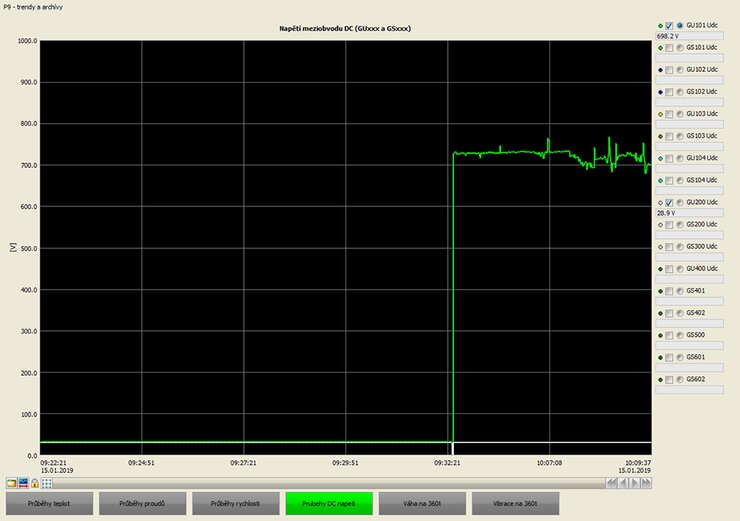Viewport: 740px width, 521px height.
Task: Check the GS601 checkbox
Action: point(669,358)
